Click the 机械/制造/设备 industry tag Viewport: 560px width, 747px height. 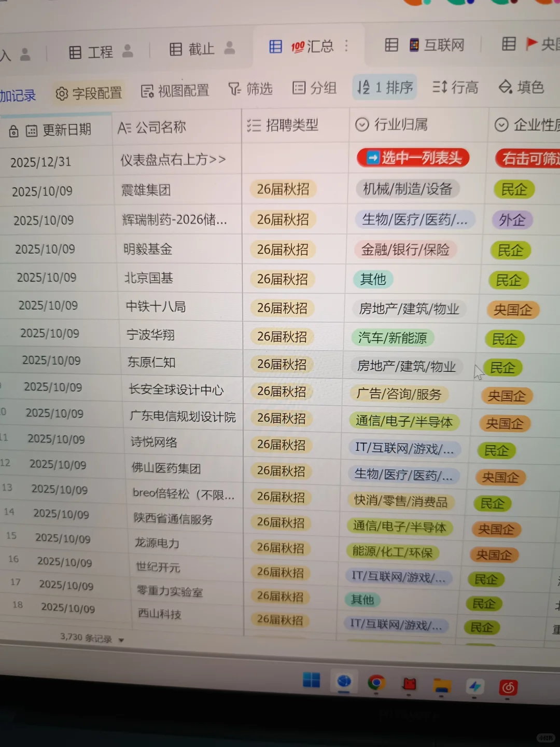(x=408, y=189)
